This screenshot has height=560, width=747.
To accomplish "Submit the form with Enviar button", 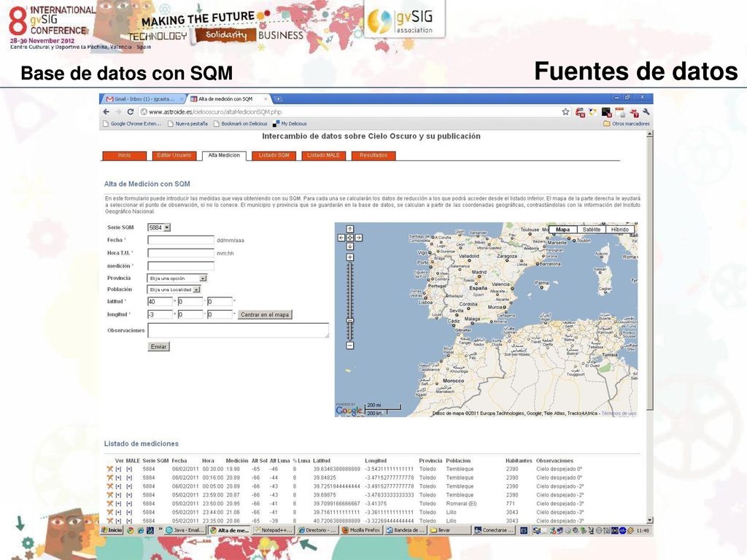I will pyautogui.click(x=158, y=346).
